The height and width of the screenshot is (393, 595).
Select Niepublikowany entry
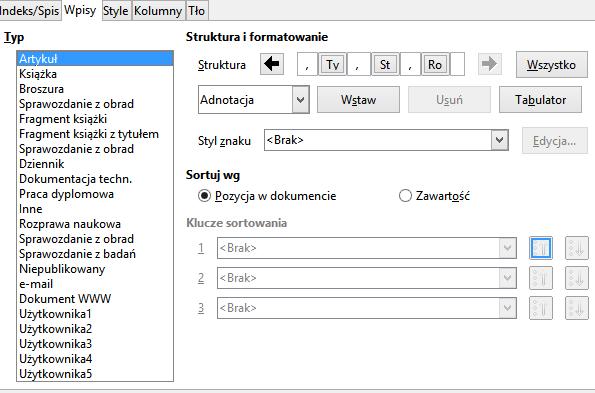point(95,269)
